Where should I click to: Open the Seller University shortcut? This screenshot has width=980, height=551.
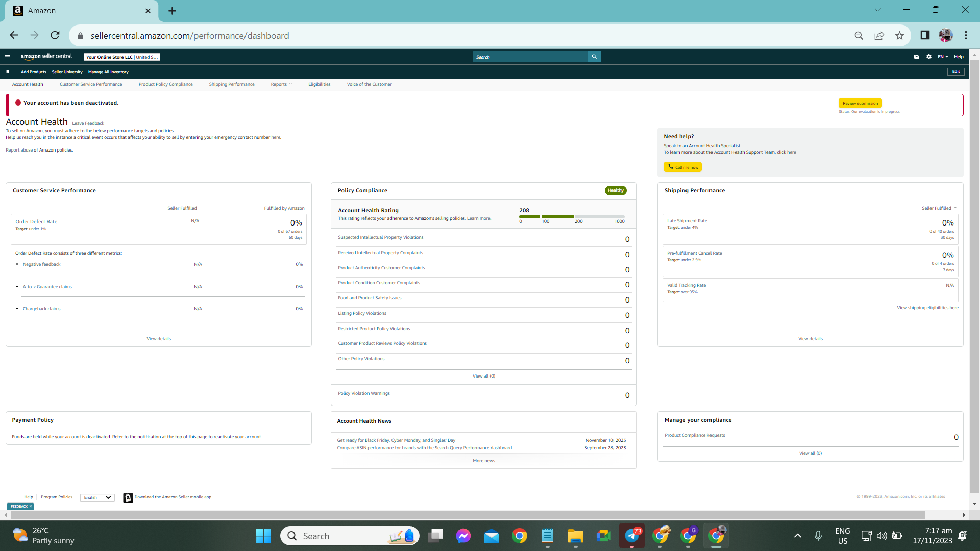click(67, 72)
